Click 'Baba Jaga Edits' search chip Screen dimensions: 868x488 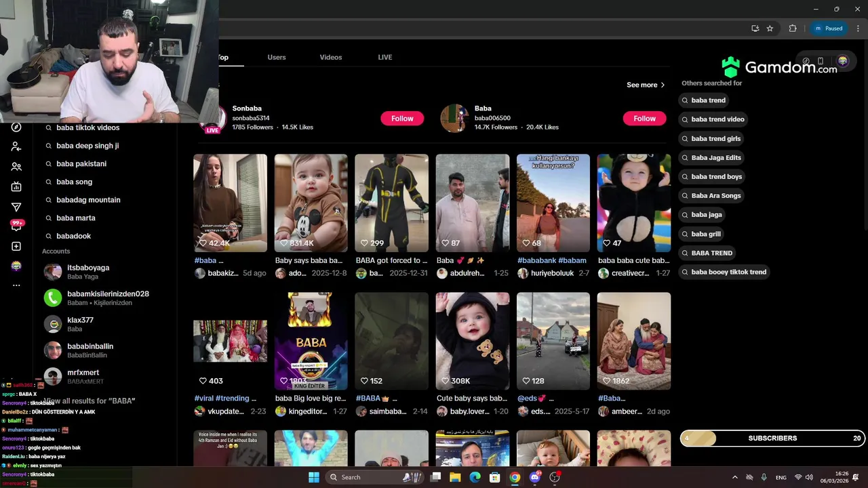(x=712, y=157)
